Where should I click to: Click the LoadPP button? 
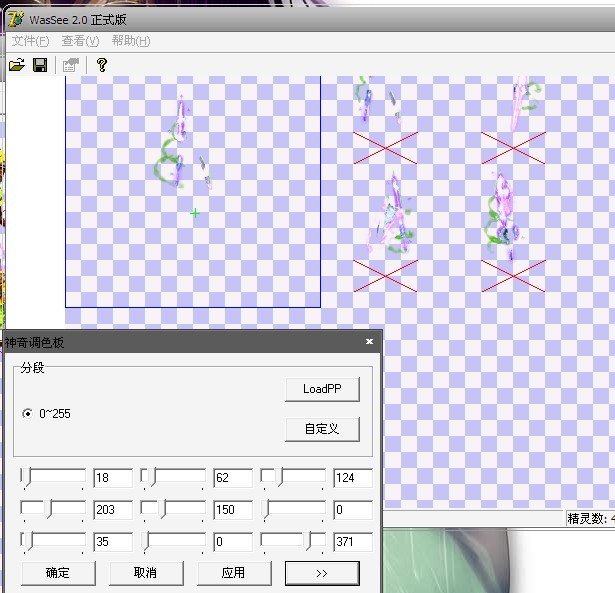[x=322, y=389]
